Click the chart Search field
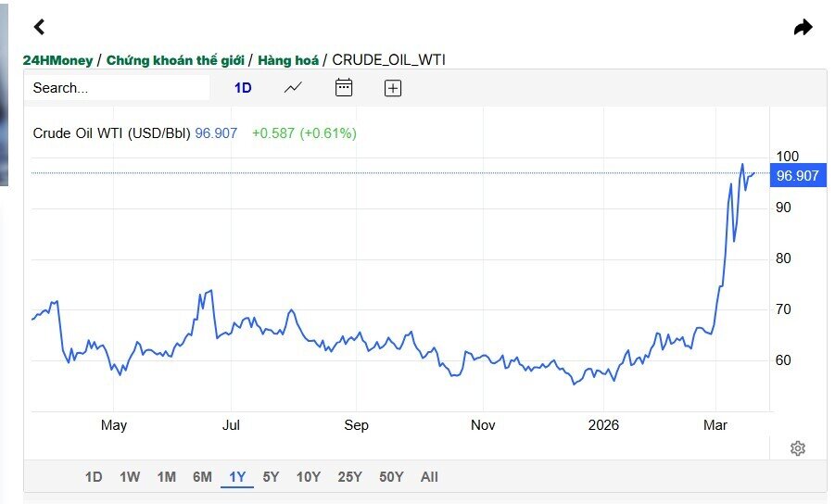Screen dimensions: 835x504 117,87
